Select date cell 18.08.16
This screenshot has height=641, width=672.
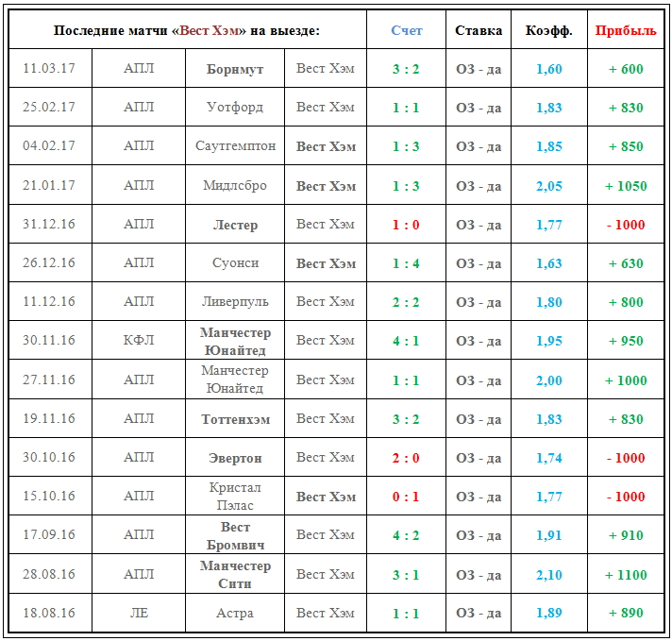(49, 613)
